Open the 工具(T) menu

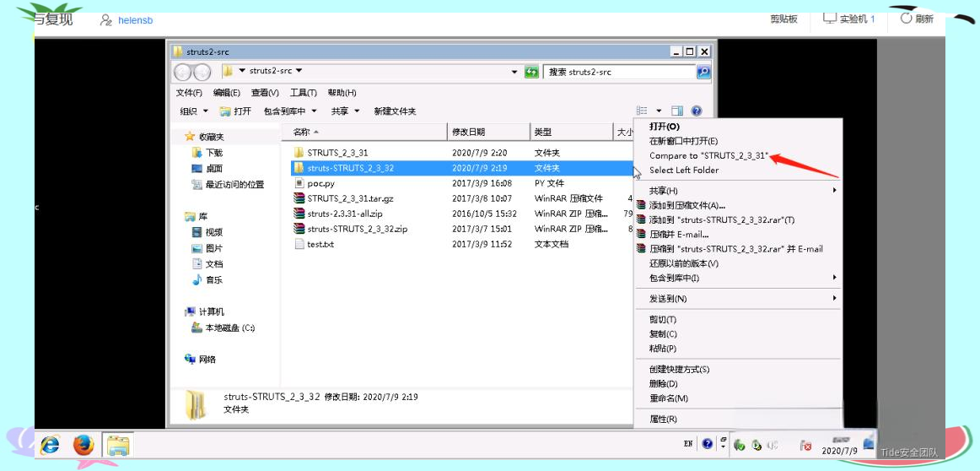pos(303,93)
